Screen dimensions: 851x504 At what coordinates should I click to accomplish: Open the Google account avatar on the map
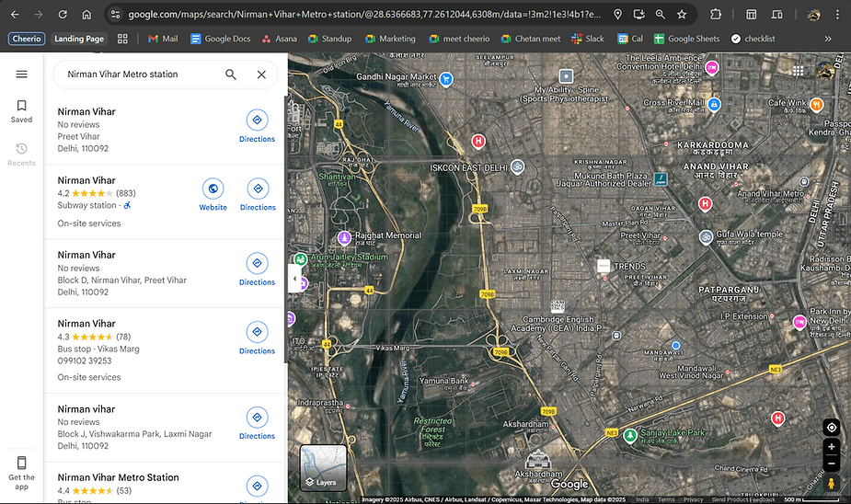tap(825, 71)
